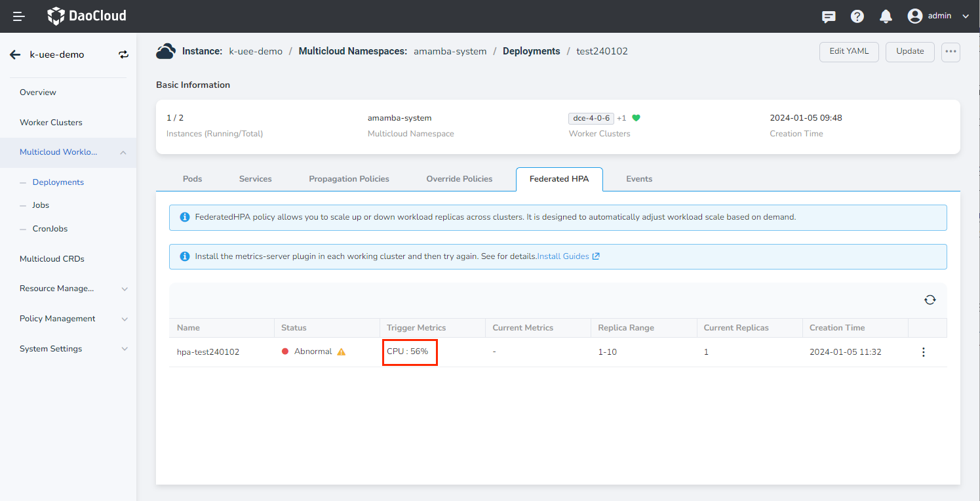Click the back arrow beside k-uee-demo
The height and width of the screenshot is (501, 980).
point(15,54)
